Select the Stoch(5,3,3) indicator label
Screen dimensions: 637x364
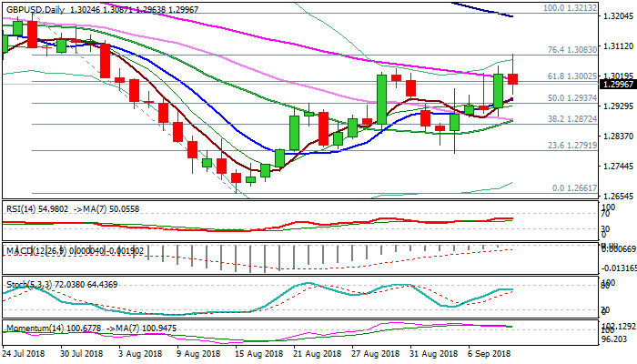pyautogui.click(x=25, y=285)
